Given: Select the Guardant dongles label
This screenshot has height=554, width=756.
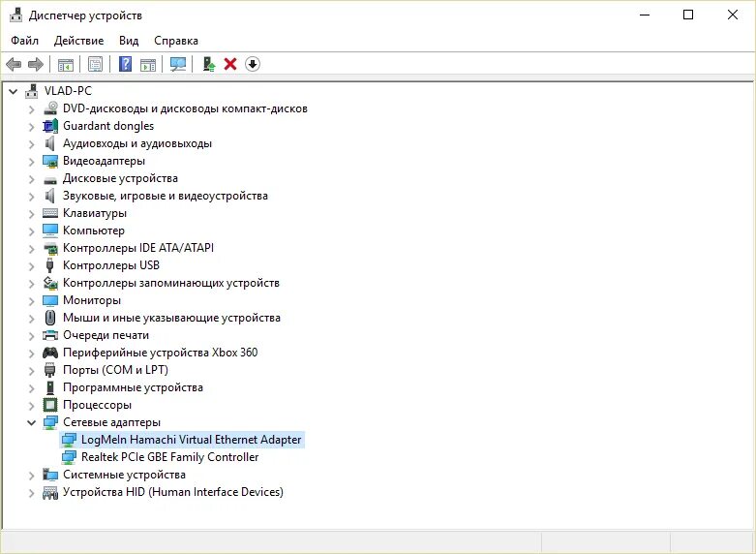Looking at the screenshot, I should [x=108, y=126].
